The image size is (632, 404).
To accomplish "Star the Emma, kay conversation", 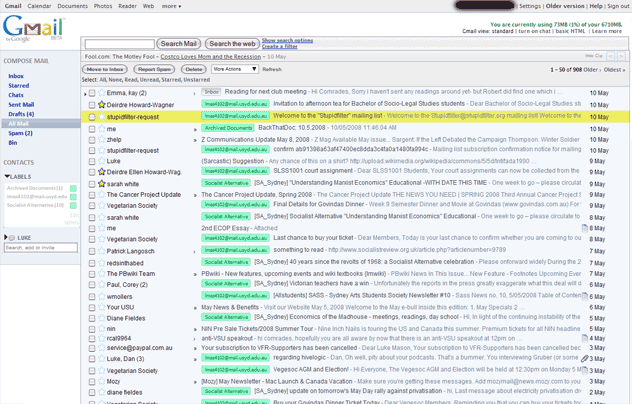I will point(102,93).
